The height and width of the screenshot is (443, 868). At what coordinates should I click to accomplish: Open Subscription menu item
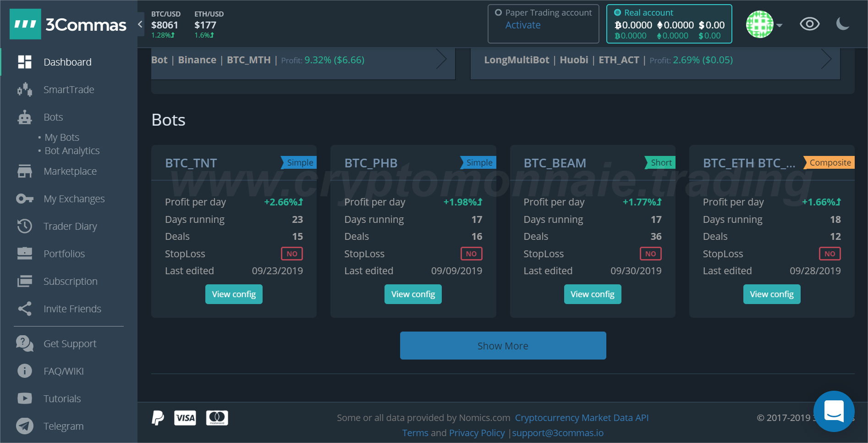71,281
